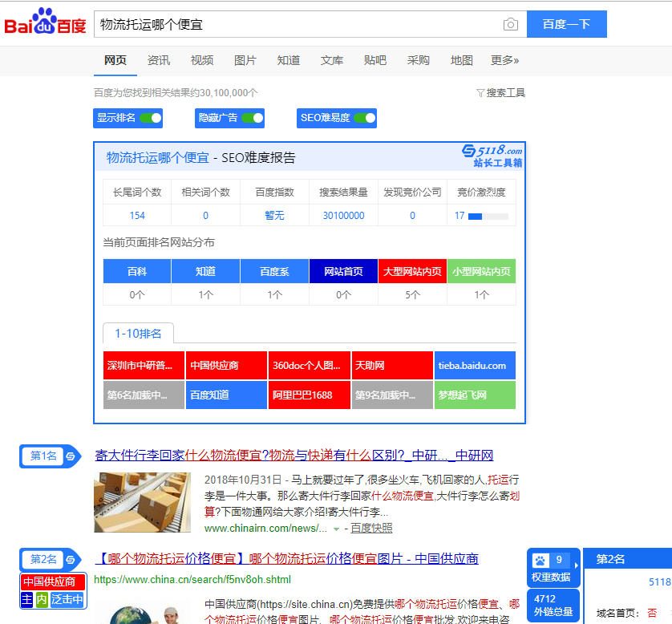Click the 5118 icon beside 第2名 badge
Viewport: 672px width, 624px height.
[71, 560]
